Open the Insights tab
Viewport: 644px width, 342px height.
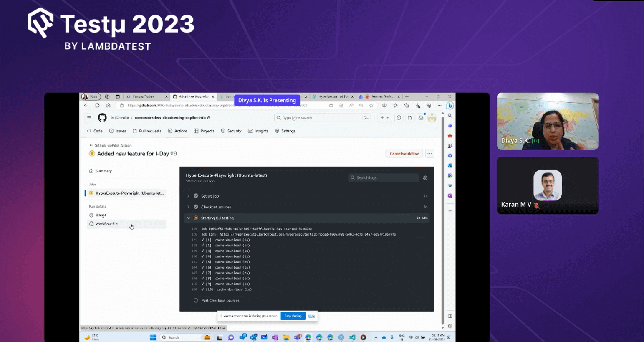(258, 131)
